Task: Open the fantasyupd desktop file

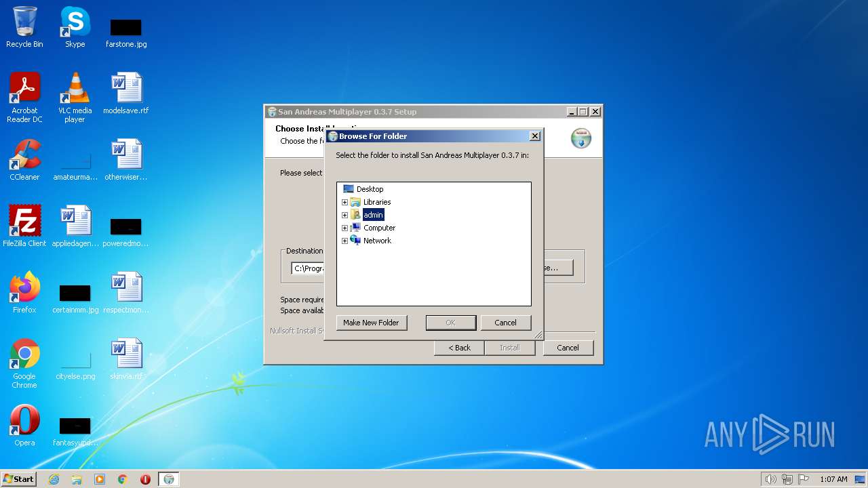Action: (75, 431)
